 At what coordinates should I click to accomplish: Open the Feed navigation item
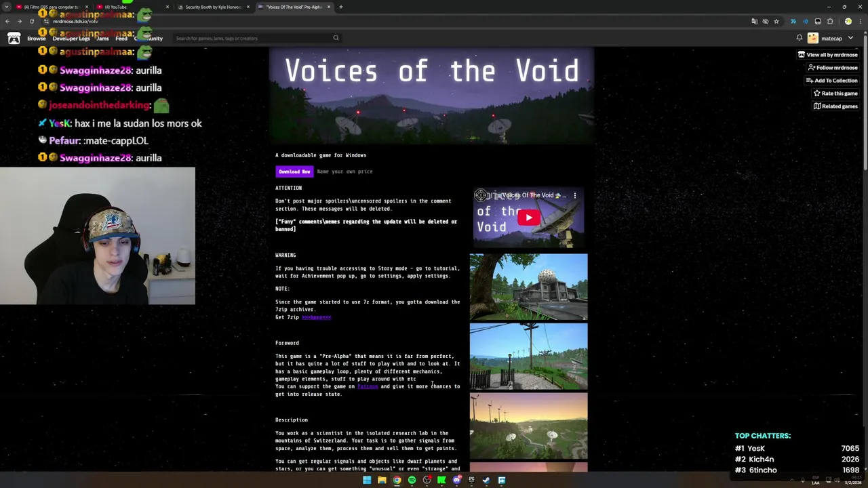(121, 39)
